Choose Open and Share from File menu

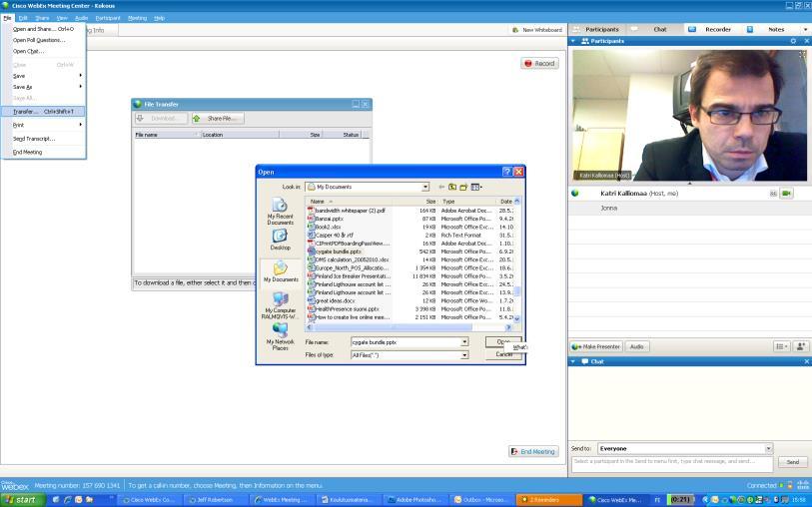43,29
